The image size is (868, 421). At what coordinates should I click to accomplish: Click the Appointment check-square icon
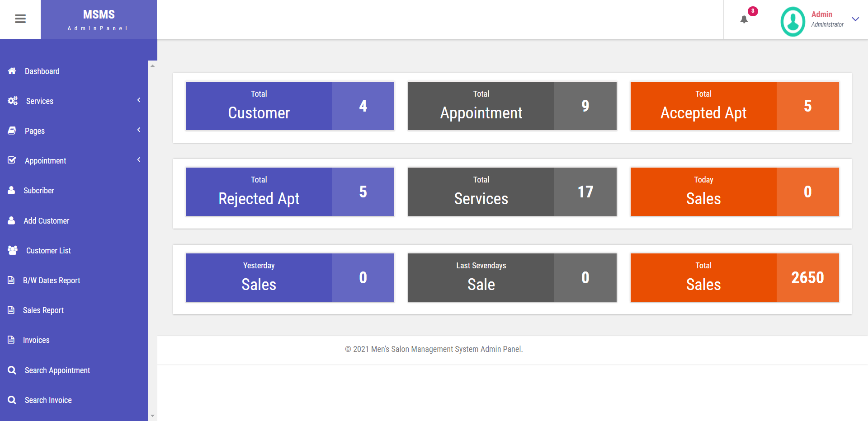(x=12, y=160)
